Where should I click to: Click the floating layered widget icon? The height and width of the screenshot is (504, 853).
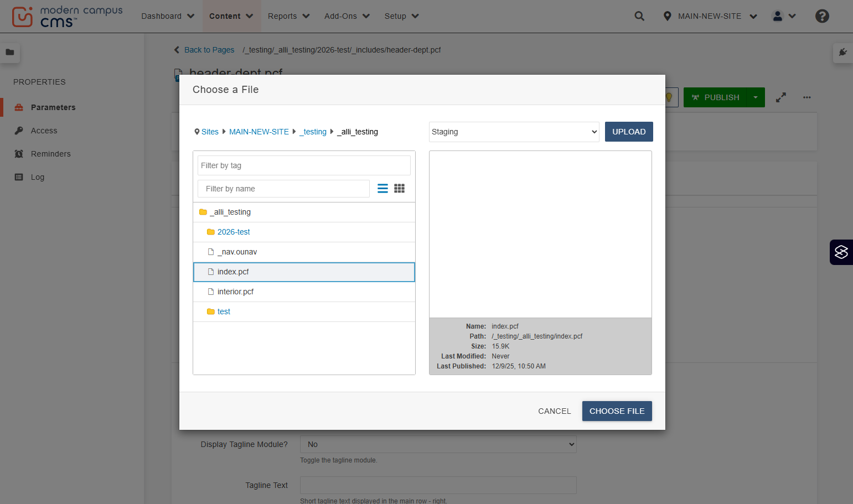[x=841, y=252]
